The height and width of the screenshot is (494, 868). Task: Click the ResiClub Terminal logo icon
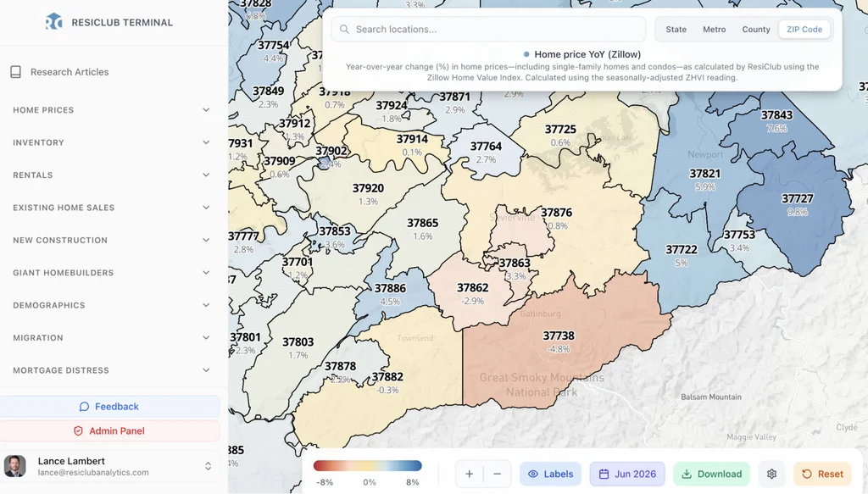tap(53, 22)
